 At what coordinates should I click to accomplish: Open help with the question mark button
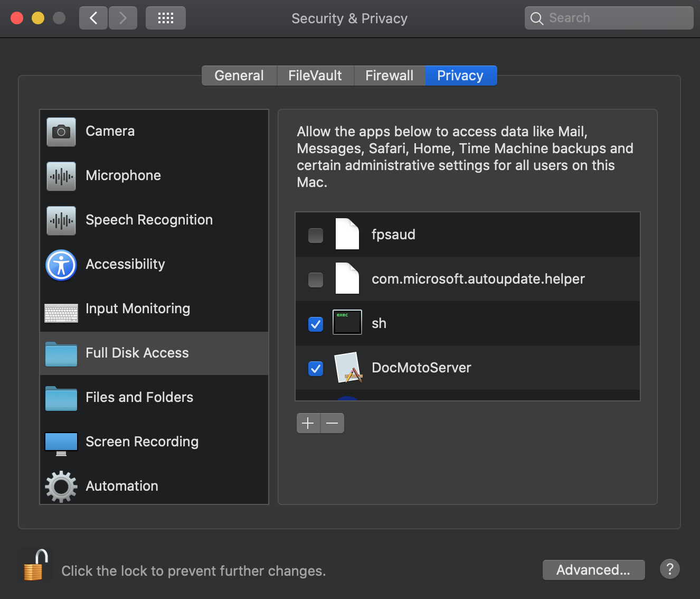(x=670, y=569)
